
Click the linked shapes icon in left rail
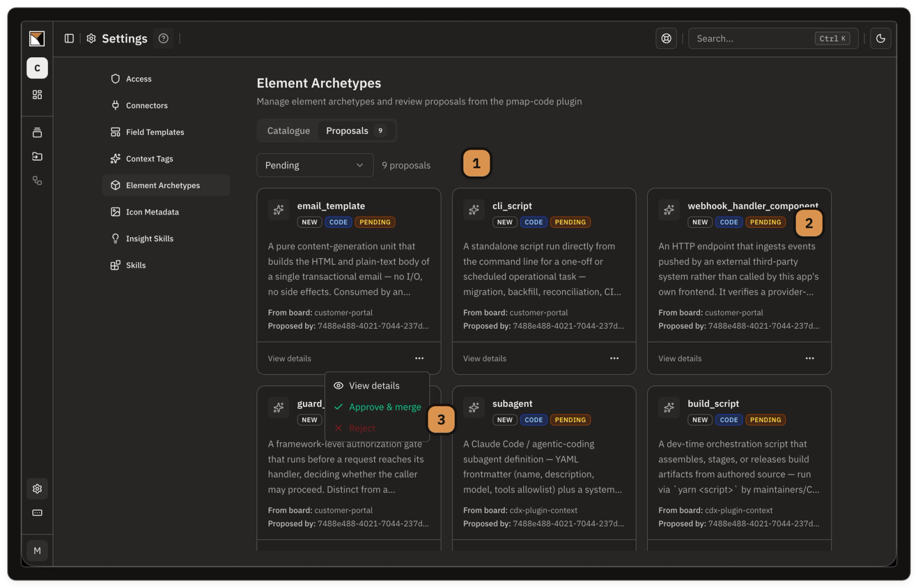pyautogui.click(x=37, y=181)
